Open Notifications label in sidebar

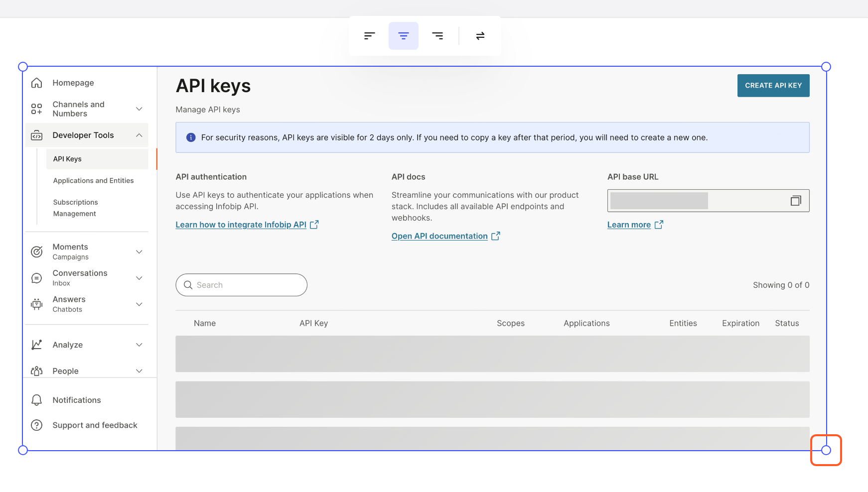click(77, 400)
